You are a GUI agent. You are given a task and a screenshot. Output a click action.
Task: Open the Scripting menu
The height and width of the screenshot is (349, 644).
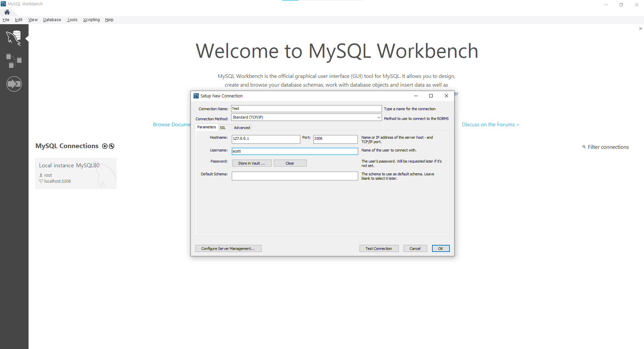point(91,20)
